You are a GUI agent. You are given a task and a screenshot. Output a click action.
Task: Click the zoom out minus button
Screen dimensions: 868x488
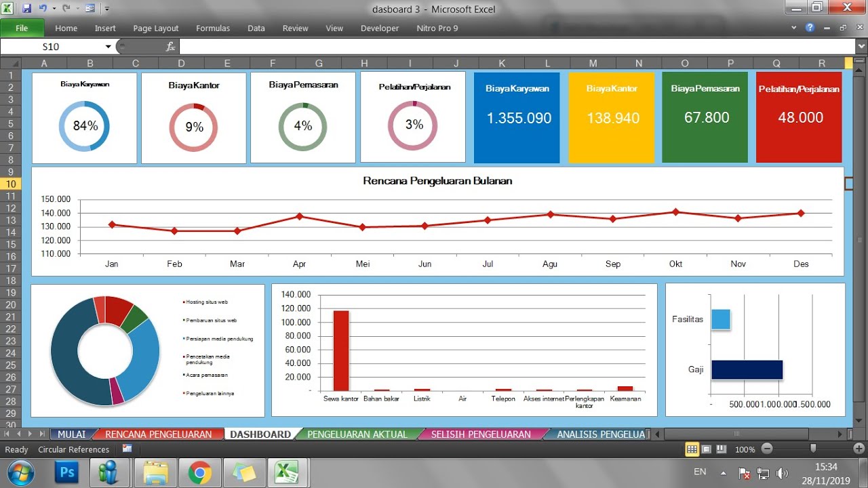(x=767, y=449)
